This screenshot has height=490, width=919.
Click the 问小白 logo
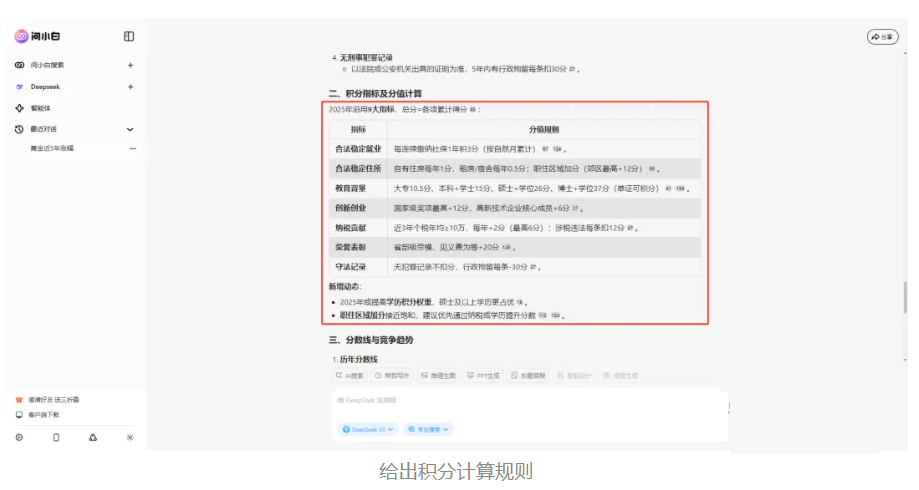click(36, 37)
